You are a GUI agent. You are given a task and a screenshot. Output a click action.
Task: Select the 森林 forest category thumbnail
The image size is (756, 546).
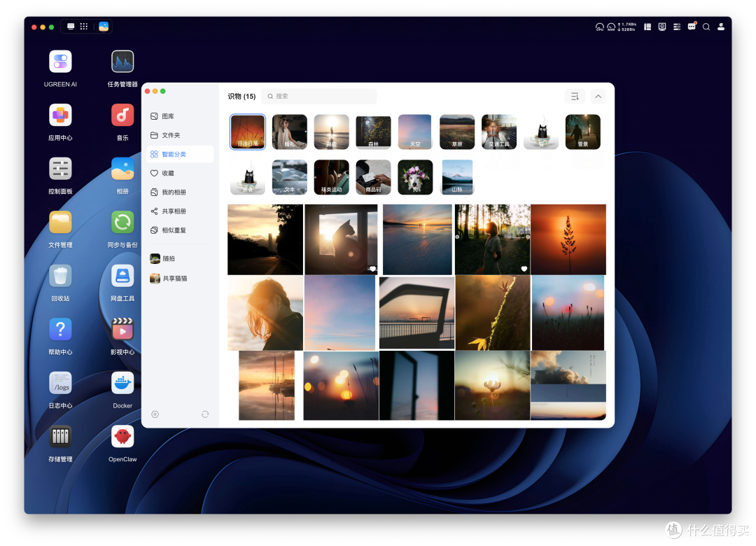tap(373, 132)
